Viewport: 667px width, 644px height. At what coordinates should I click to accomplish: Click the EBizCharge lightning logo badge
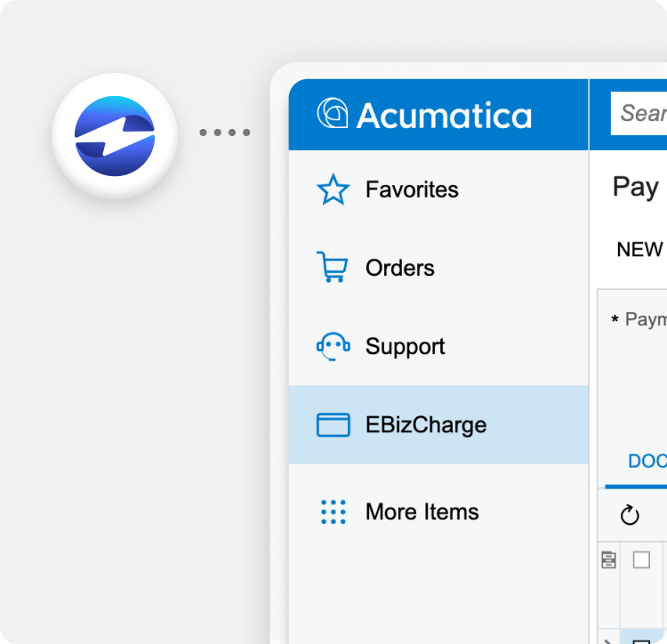[x=115, y=136]
